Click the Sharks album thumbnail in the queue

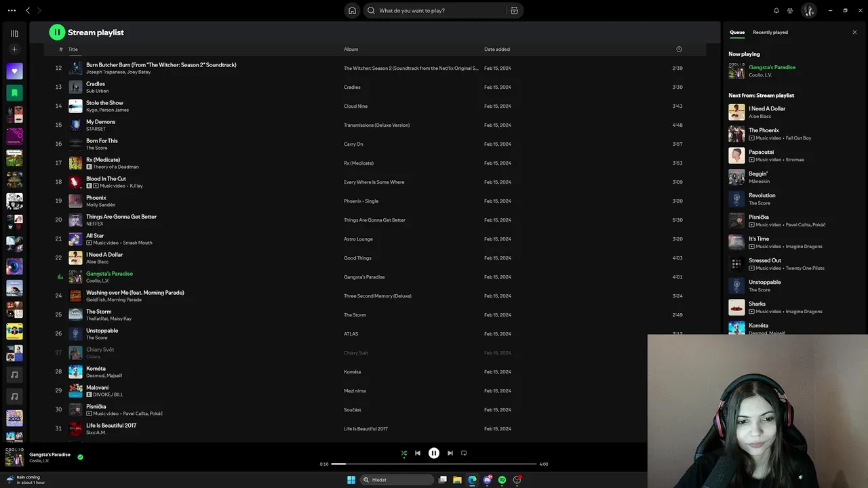(x=736, y=307)
